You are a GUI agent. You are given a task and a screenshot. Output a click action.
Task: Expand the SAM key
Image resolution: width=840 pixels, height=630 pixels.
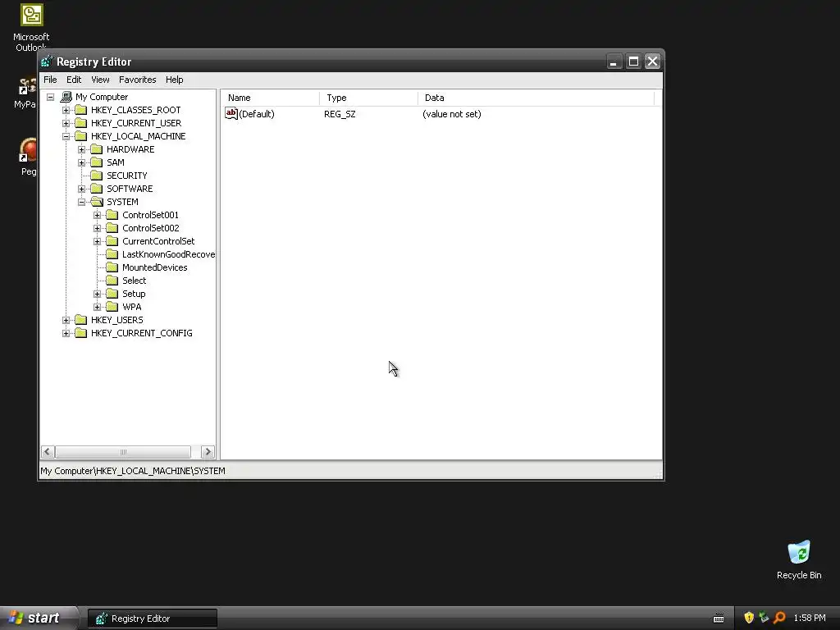[x=81, y=162]
